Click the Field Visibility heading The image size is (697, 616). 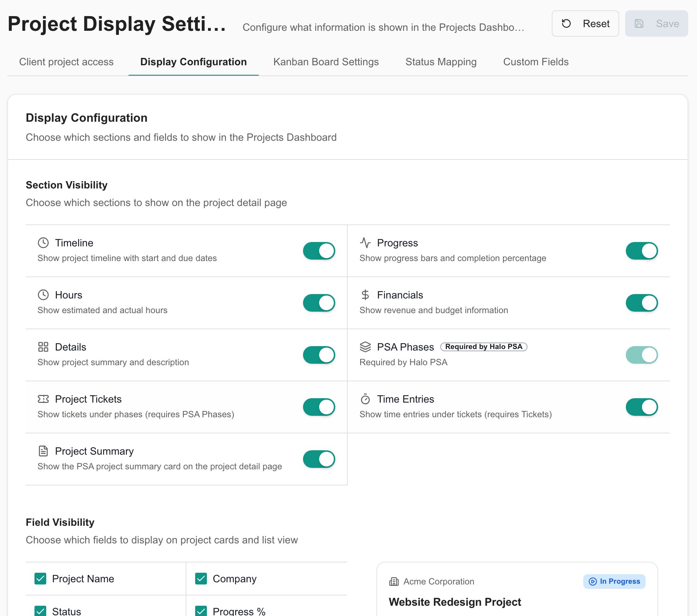click(60, 522)
